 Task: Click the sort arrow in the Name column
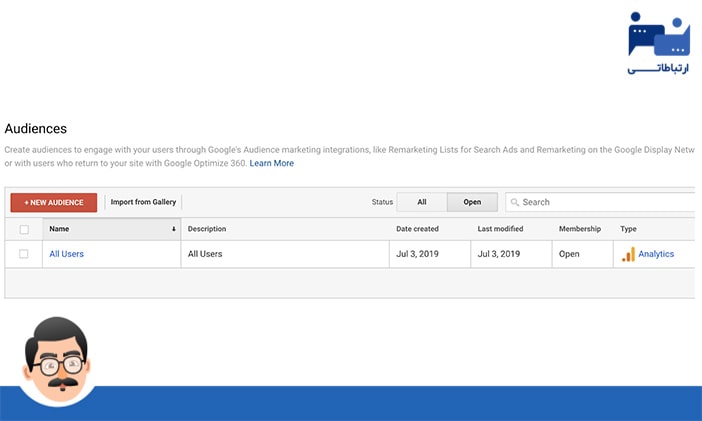pyautogui.click(x=173, y=229)
